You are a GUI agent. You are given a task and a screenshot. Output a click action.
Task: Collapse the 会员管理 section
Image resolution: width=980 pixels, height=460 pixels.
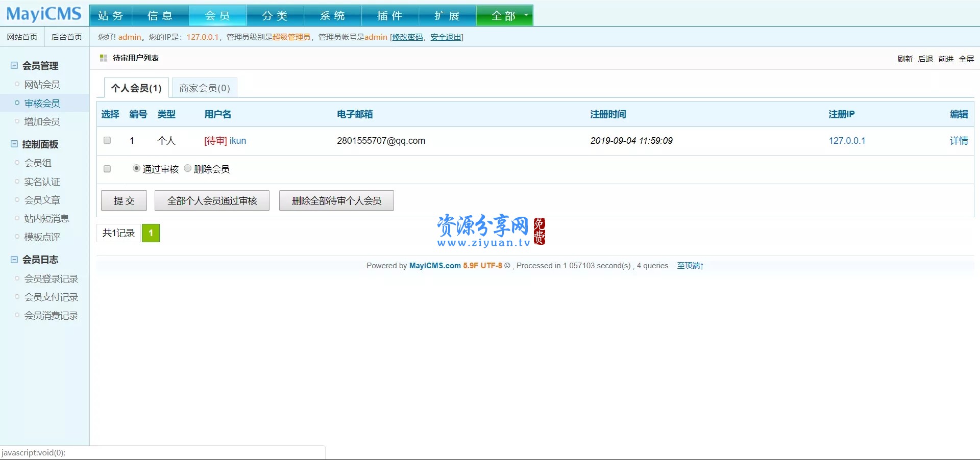[x=14, y=65]
